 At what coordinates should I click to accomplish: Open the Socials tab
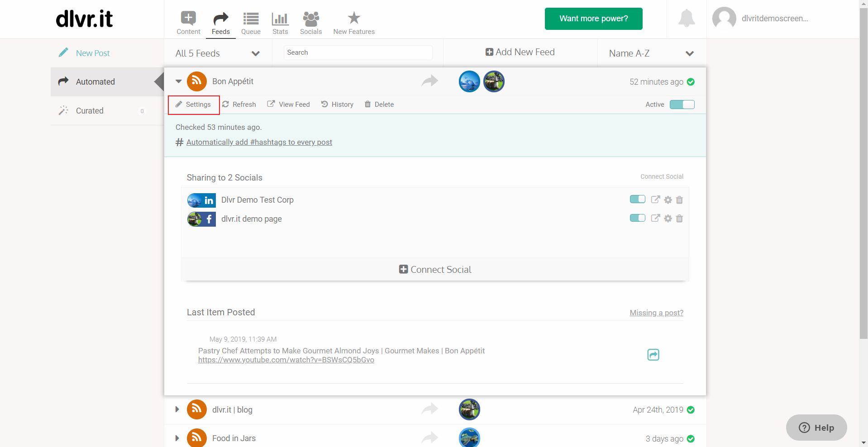pyautogui.click(x=311, y=23)
